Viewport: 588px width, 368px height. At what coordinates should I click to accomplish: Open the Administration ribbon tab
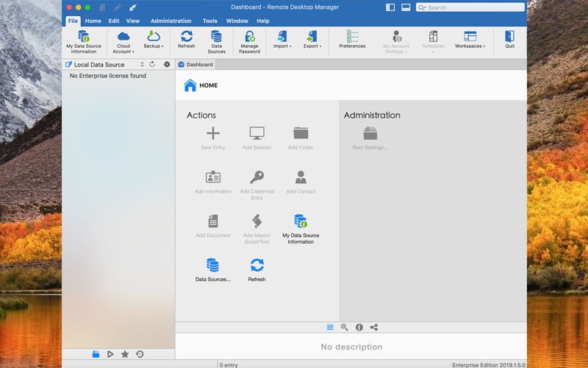point(171,21)
